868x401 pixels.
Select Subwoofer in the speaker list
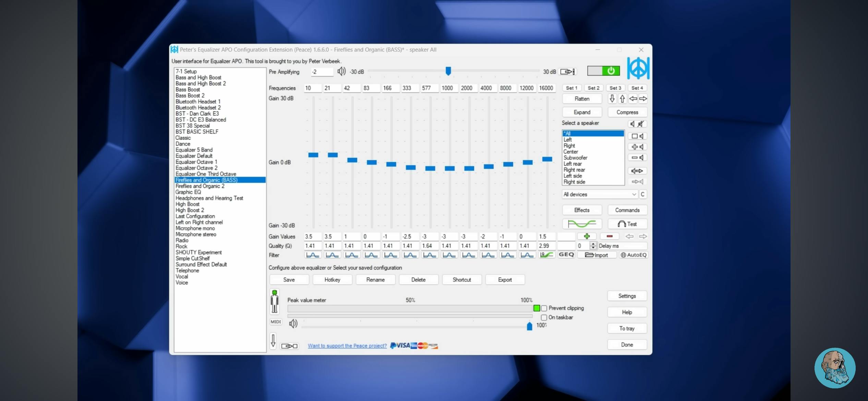coord(575,158)
